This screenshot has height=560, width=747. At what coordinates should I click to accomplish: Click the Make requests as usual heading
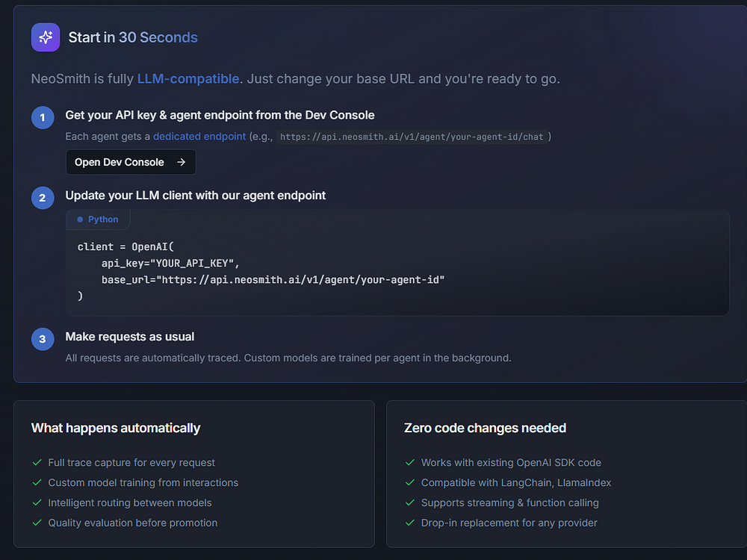pyautogui.click(x=130, y=337)
